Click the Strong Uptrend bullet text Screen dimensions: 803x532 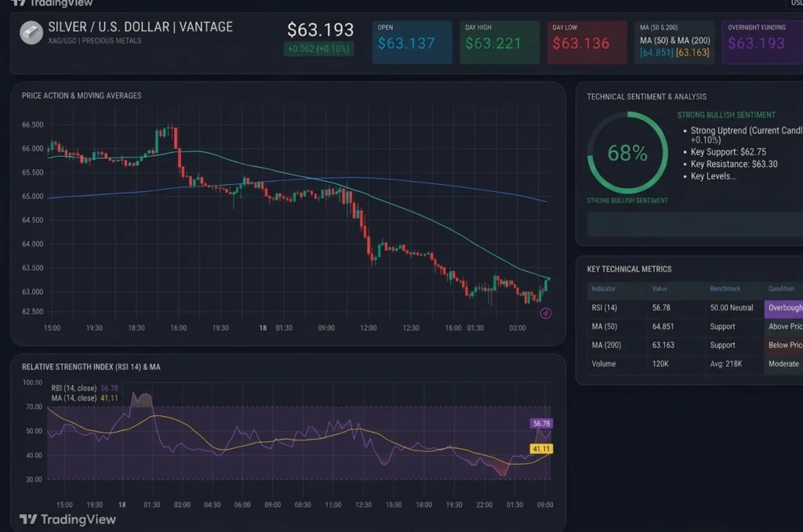[747, 135]
